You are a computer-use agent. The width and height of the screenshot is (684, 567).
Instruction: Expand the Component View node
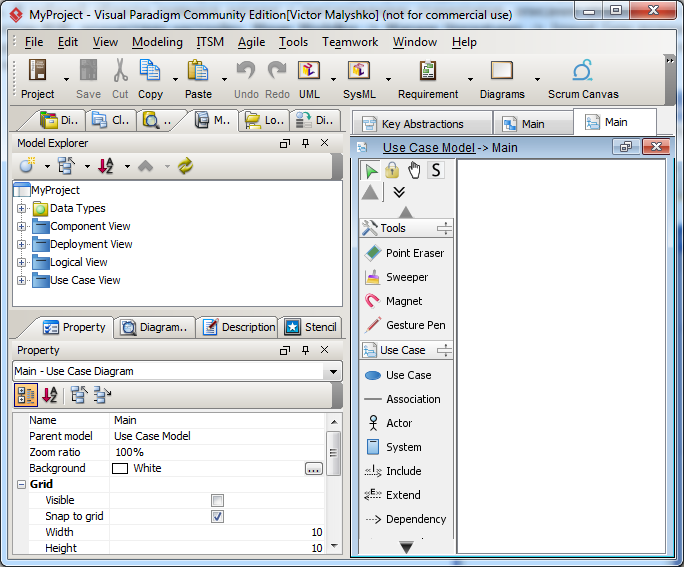21,226
